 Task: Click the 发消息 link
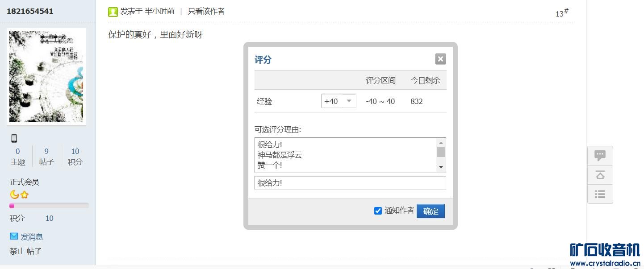click(32, 237)
